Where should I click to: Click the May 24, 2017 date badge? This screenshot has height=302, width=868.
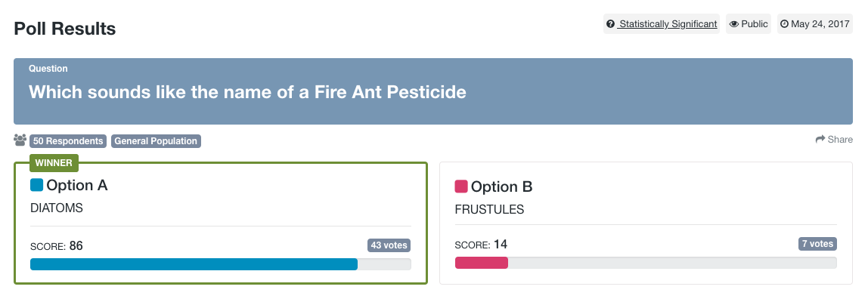coord(816,24)
